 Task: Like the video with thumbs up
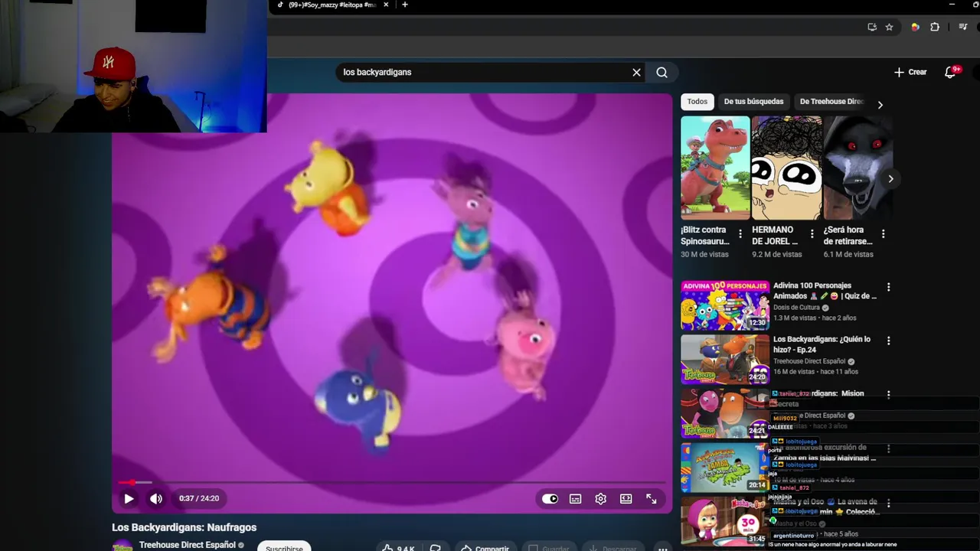(x=398, y=548)
